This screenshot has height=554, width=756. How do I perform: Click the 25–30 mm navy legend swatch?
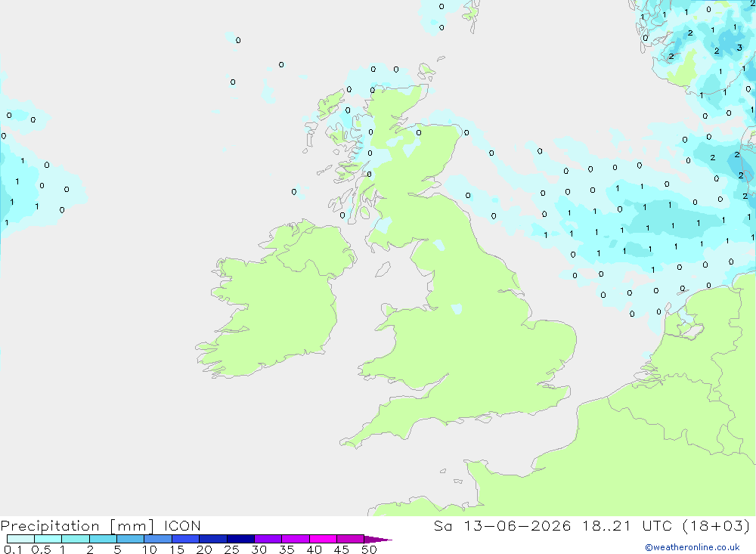pos(240,539)
